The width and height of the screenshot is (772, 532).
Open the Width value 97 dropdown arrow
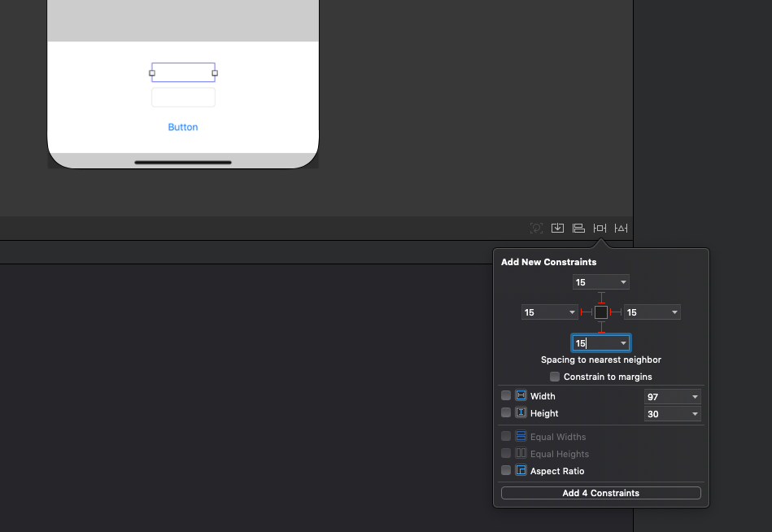pyautogui.click(x=696, y=397)
